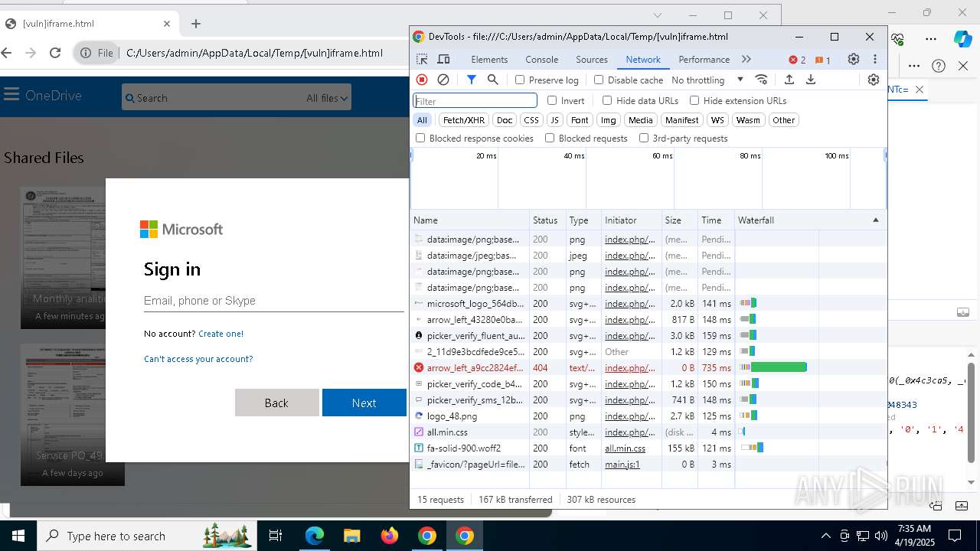Reload the browser page
This screenshot has width=980, height=551.
click(55, 53)
